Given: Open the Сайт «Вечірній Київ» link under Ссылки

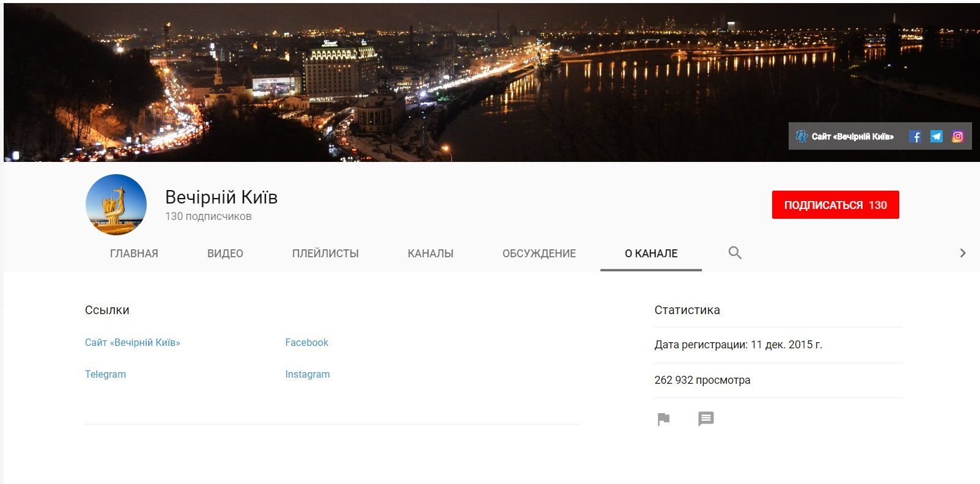Looking at the screenshot, I should 133,343.
